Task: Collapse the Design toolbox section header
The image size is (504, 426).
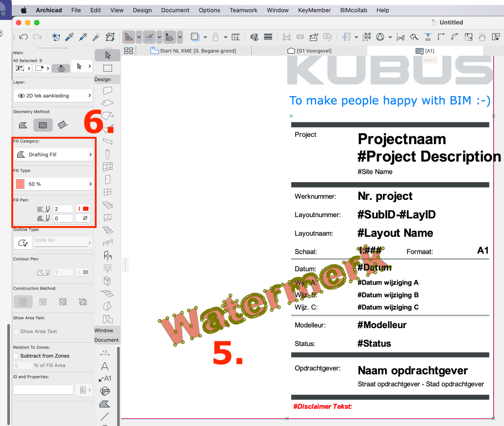Action: click(x=108, y=79)
